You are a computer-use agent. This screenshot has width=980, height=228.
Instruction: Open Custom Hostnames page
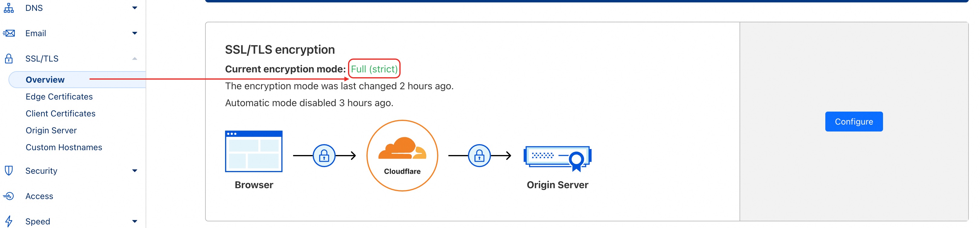pos(64,147)
